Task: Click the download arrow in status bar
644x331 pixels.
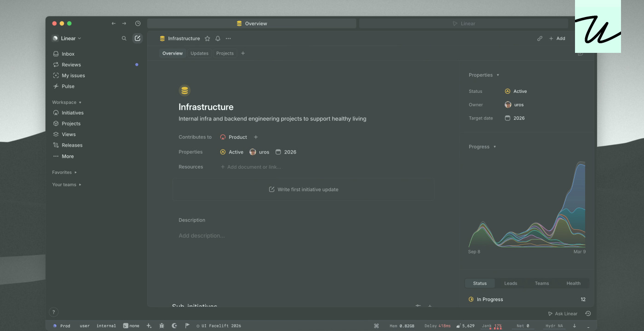Action: 575,326
